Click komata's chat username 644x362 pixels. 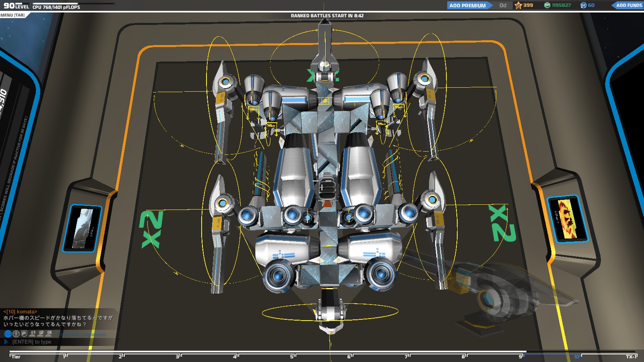20,311
